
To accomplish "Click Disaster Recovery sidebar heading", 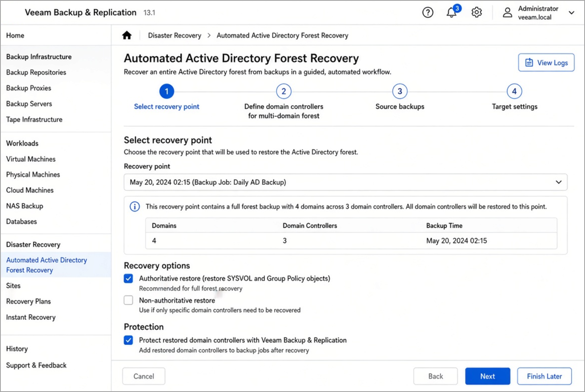I will (x=33, y=245).
